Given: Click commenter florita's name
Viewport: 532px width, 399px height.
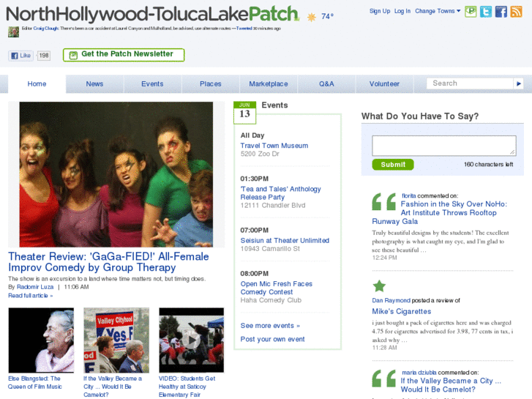Looking at the screenshot, I should [409, 195].
